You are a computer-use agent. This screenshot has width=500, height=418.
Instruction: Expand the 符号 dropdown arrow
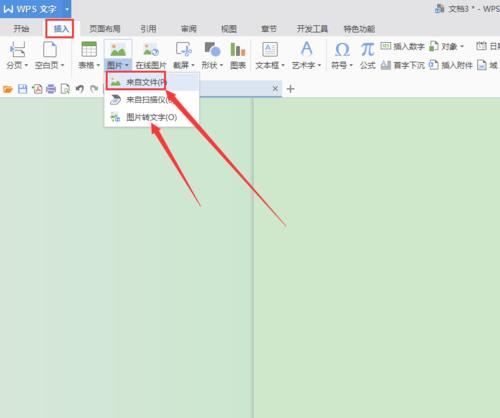tap(351, 65)
